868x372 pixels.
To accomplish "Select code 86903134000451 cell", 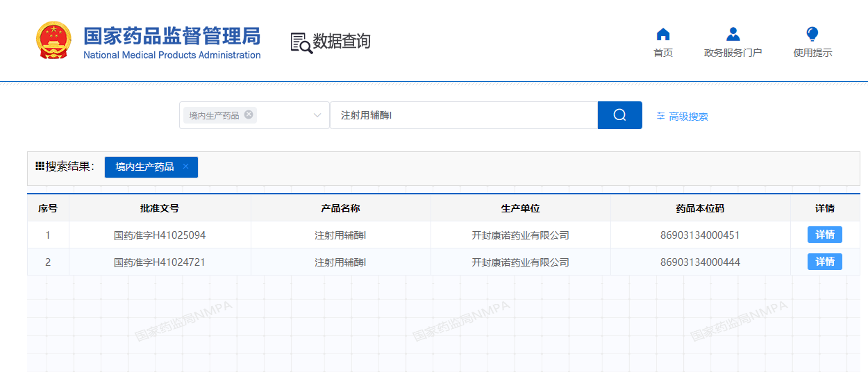I will (699, 235).
